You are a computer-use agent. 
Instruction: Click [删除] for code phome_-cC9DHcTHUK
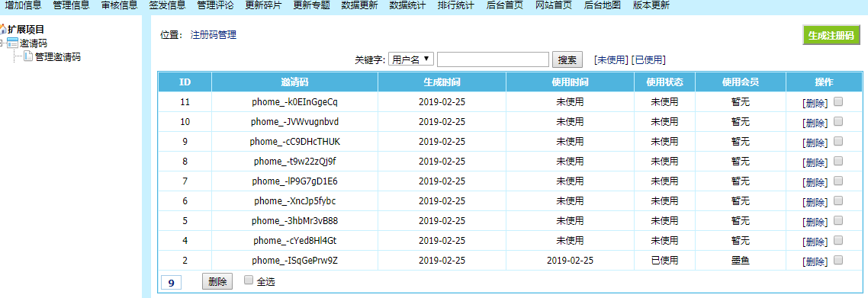coord(815,143)
